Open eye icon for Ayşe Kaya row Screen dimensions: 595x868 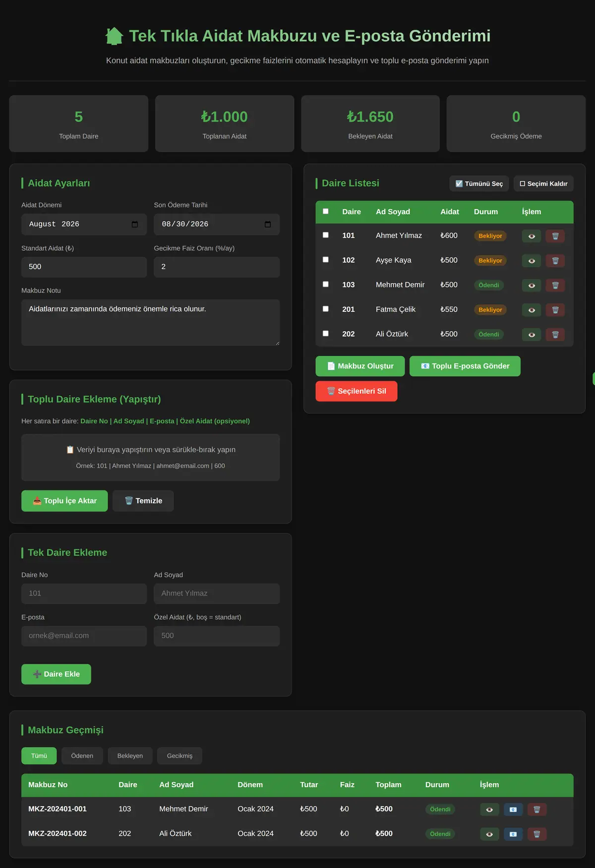click(x=532, y=261)
